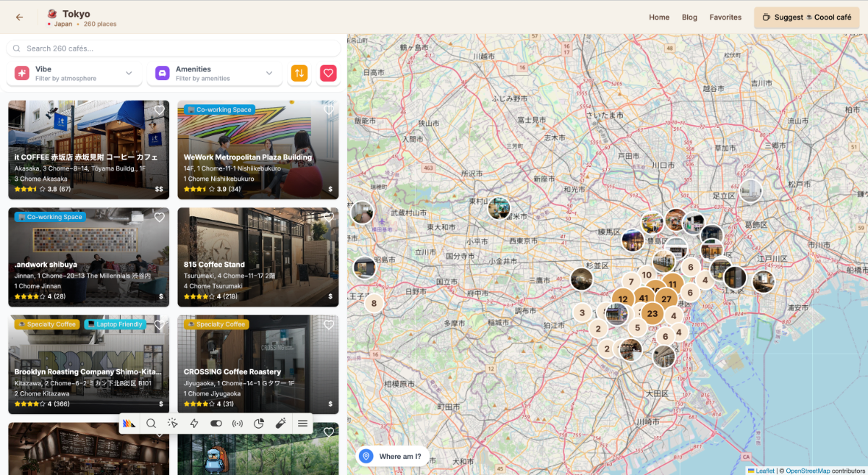Screen dimensions: 868x475
Task: Click the magnifier icon in floating toolbar
Action: point(151,424)
